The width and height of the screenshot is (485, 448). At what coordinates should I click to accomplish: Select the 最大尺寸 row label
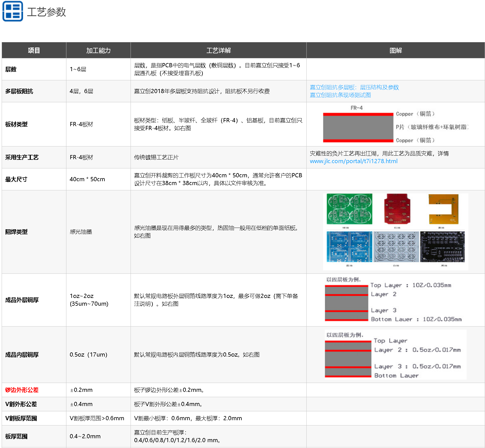[x=16, y=179]
